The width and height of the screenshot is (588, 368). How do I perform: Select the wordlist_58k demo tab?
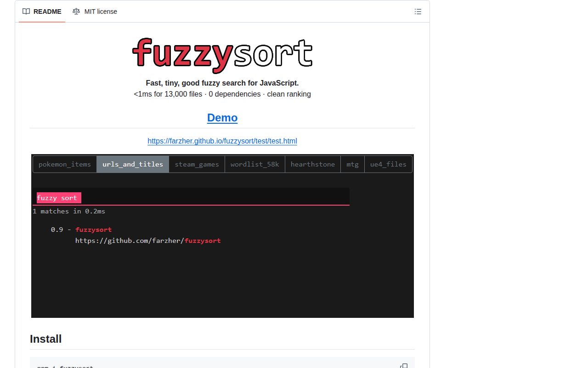click(255, 164)
